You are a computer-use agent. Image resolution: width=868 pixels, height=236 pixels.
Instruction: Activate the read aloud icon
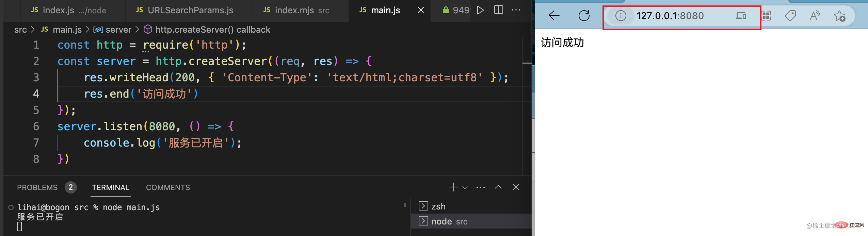pos(815,16)
